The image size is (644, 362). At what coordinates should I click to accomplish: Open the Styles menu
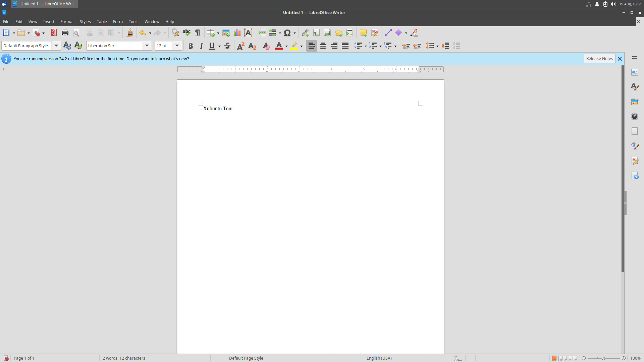pyautogui.click(x=85, y=21)
